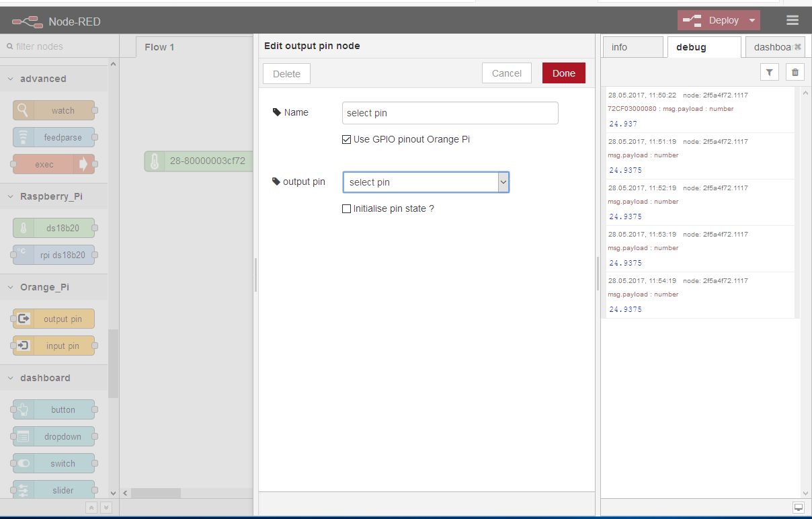
Task: Click debug timestamp 28.05.2017, 11:51:19
Action: click(642, 142)
